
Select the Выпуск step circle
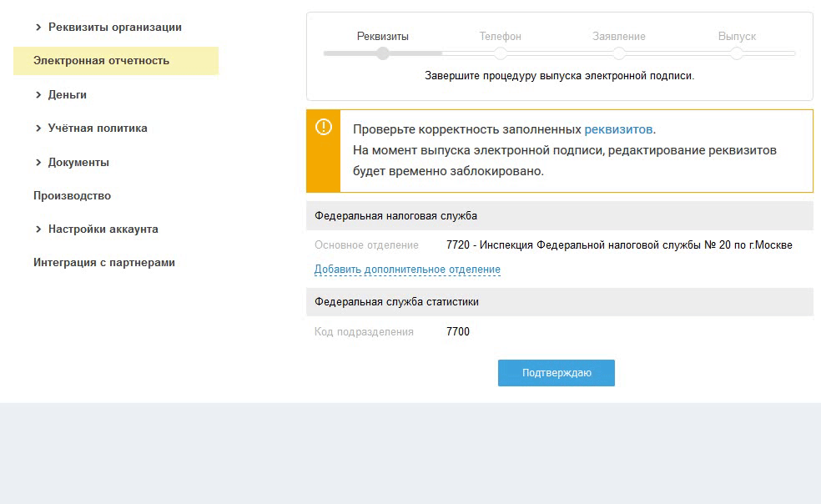click(737, 53)
